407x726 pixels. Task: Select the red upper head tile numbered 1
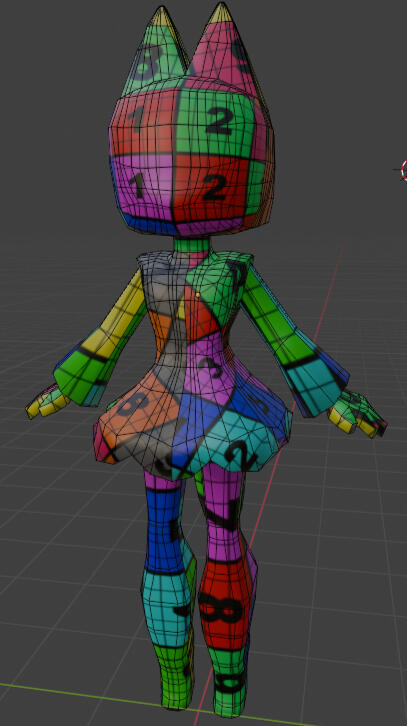(144, 123)
